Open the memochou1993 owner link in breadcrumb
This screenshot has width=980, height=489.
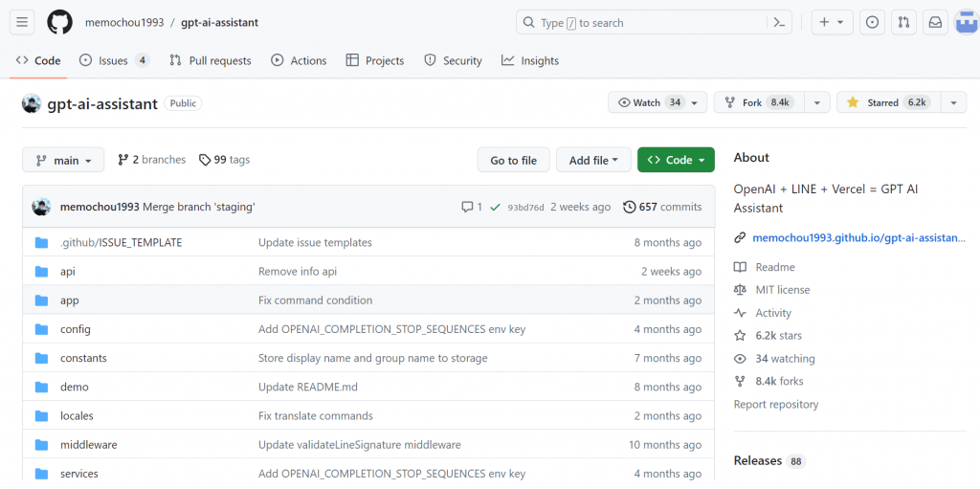(x=124, y=23)
